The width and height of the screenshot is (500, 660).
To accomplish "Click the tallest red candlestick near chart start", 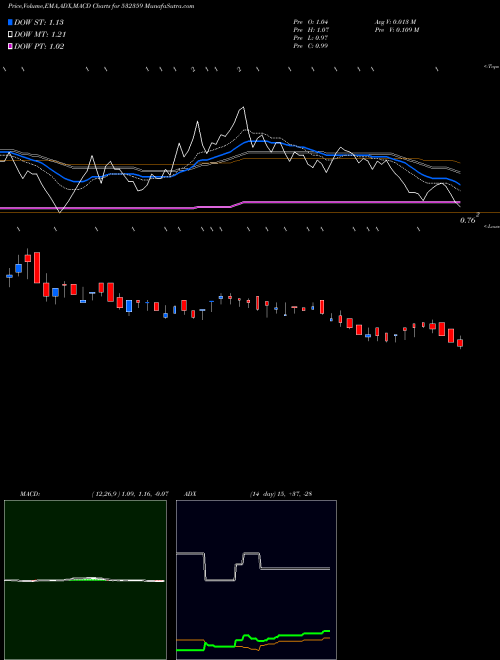I will [x=37, y=268].
